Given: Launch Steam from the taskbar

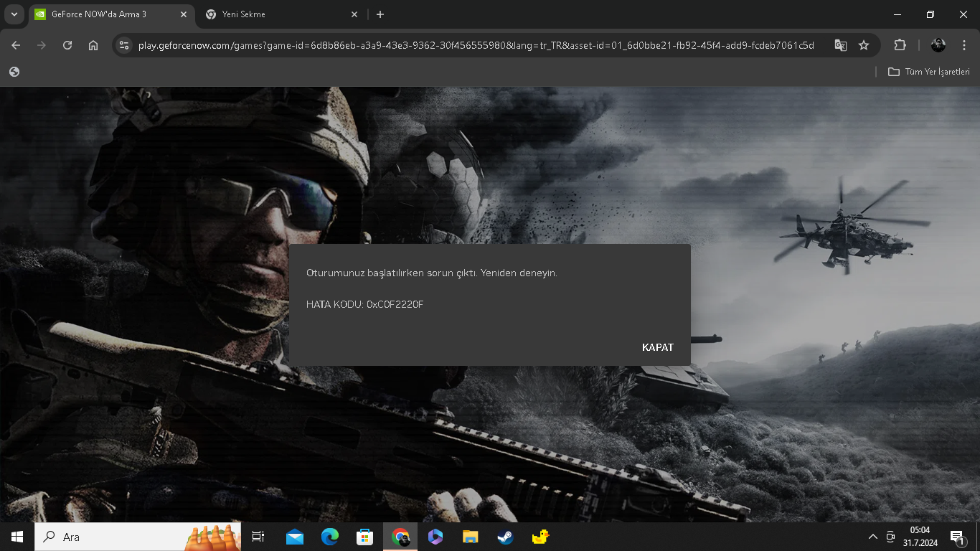Looking at the screenshot, I should (506, 537).
